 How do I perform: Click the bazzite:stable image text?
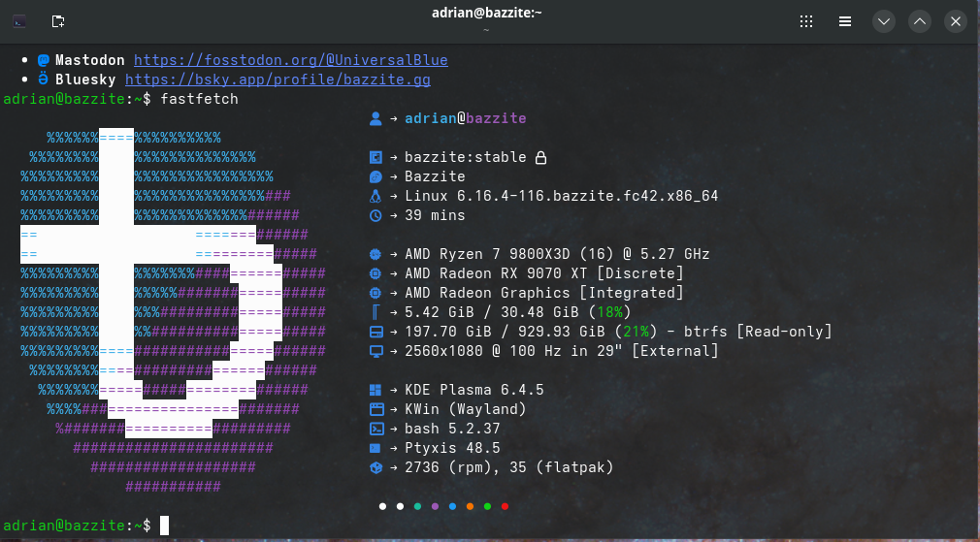click(x=466, y=157)
